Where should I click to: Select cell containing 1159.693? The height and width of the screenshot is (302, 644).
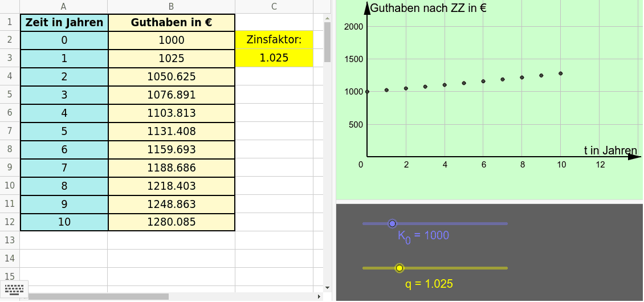point(172,149)
